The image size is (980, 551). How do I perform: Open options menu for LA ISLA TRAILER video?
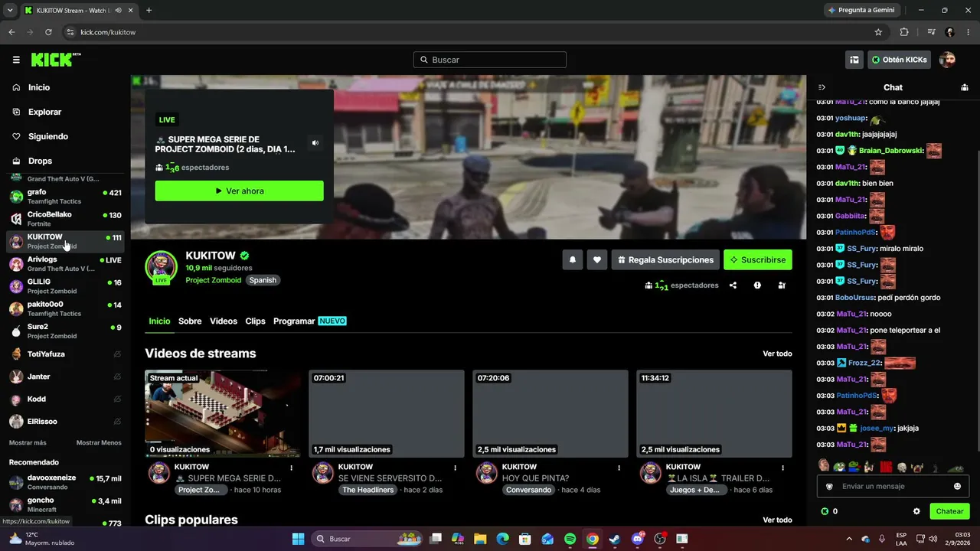point(782,468)
